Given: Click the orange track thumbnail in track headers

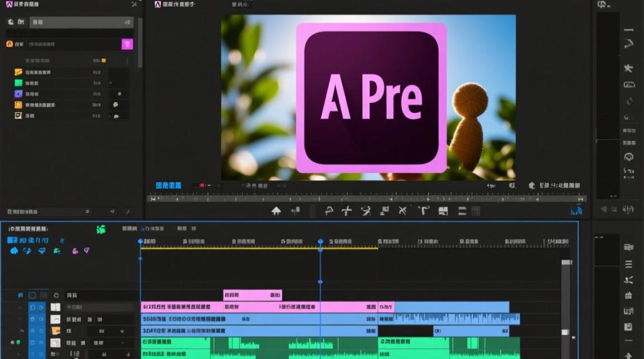Looking at the screenshot, I should point(56,331).
